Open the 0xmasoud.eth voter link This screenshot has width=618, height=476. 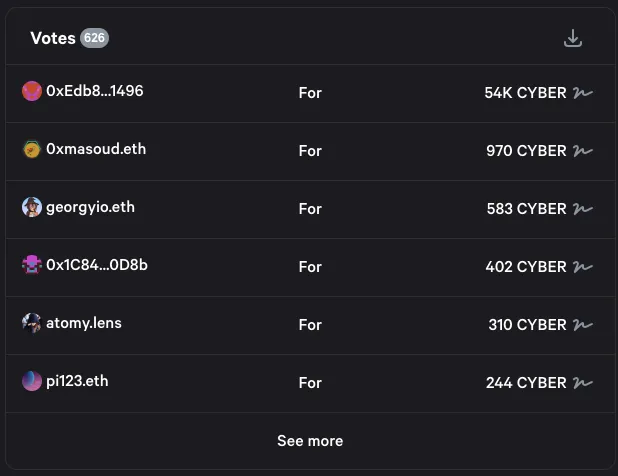point(96,149)
